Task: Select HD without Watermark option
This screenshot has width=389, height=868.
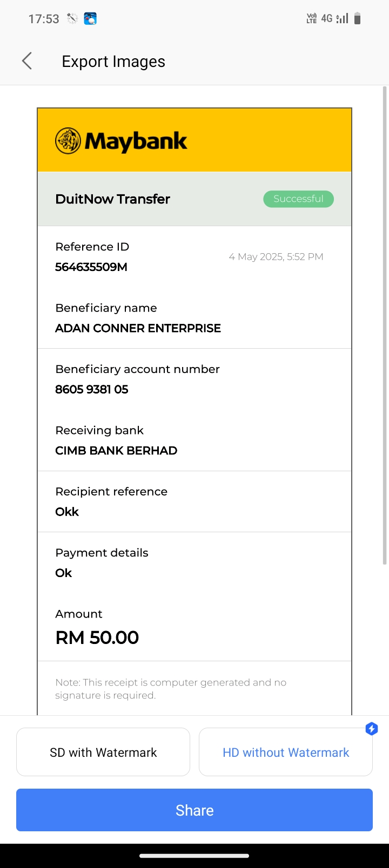Action: 286,752
